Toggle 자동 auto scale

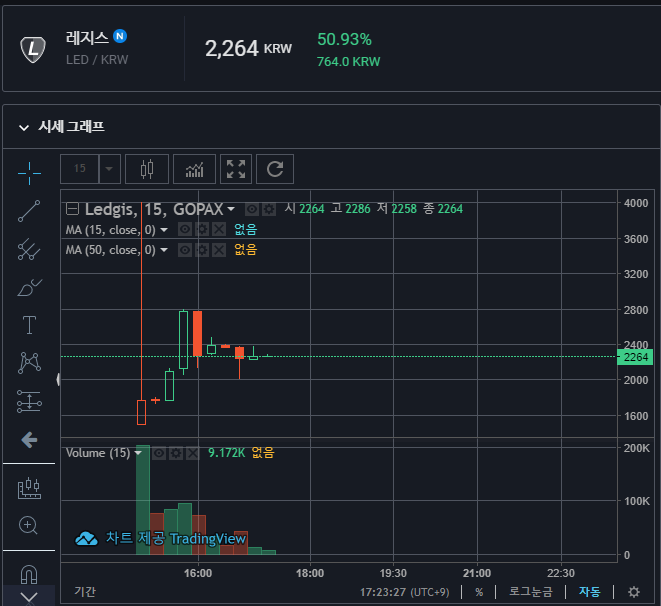click(589, 592)
